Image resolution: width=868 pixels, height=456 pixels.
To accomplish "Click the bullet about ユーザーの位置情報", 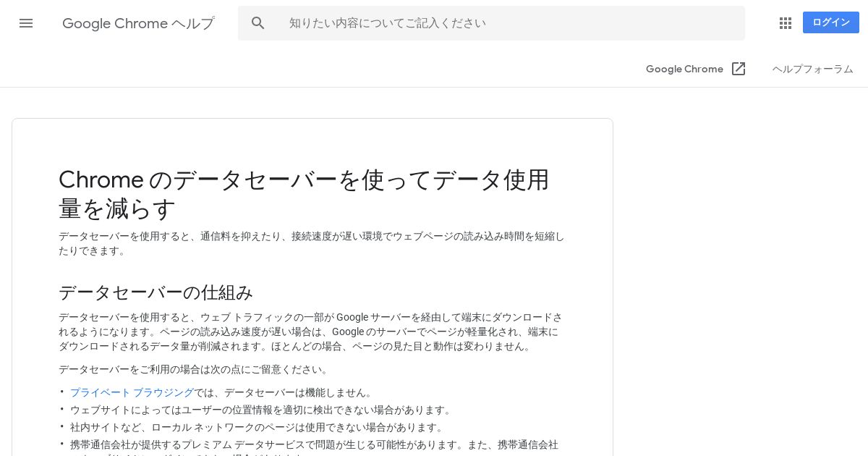I will (x=262, y=410).
